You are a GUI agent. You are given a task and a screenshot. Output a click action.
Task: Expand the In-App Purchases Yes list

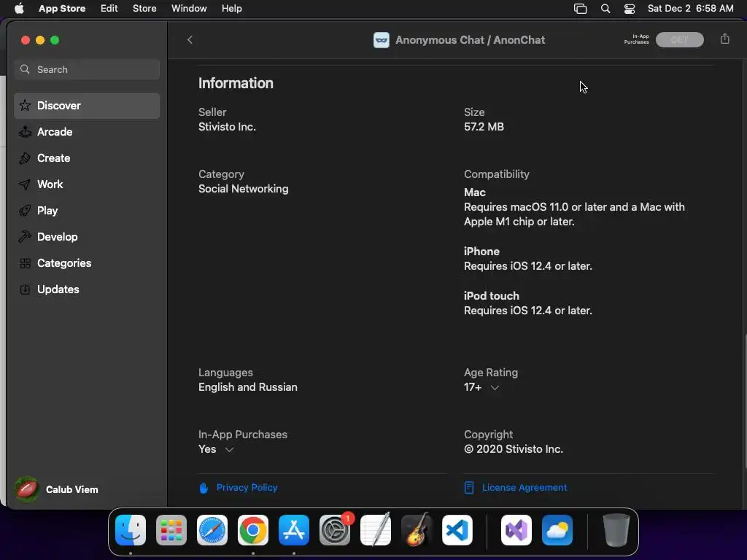click(229, 449)
